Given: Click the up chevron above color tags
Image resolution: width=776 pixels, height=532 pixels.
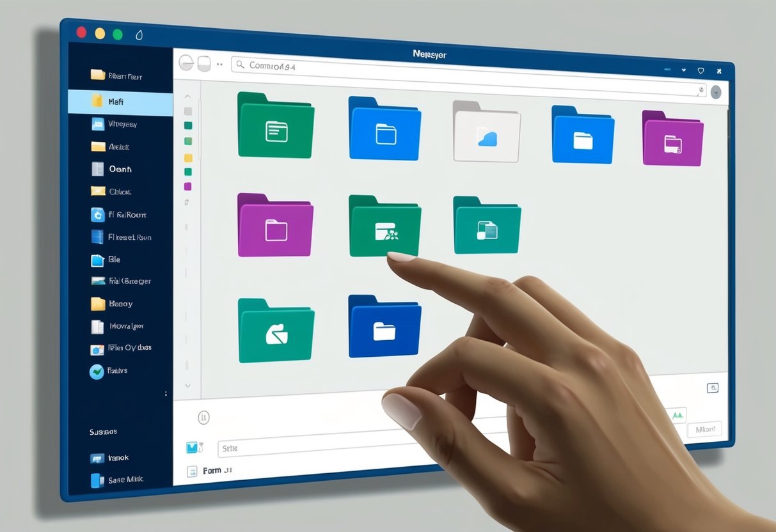Looking at the screenshot, I should (x=187, y=97).
